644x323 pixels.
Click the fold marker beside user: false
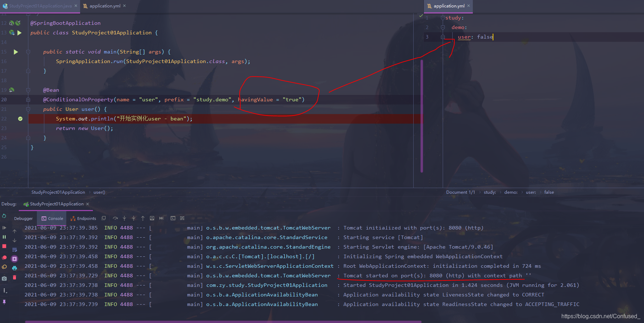(443, 37)
